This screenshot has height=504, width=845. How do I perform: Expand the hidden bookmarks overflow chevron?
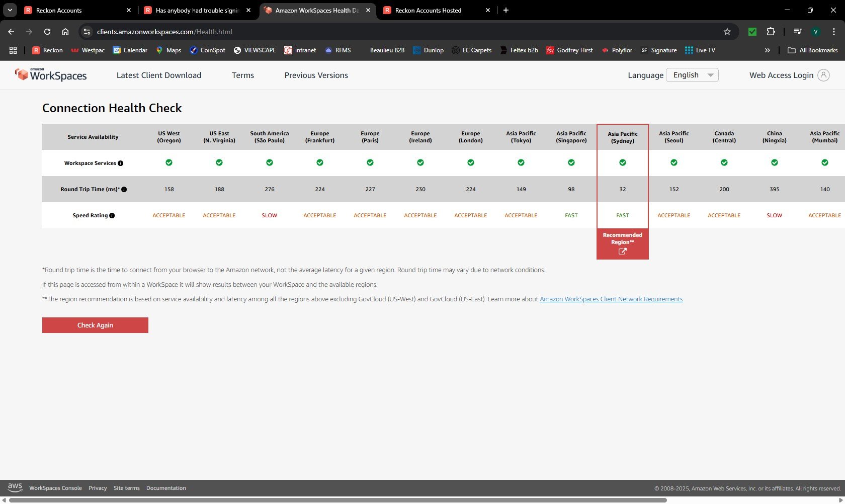pos(767,50)
